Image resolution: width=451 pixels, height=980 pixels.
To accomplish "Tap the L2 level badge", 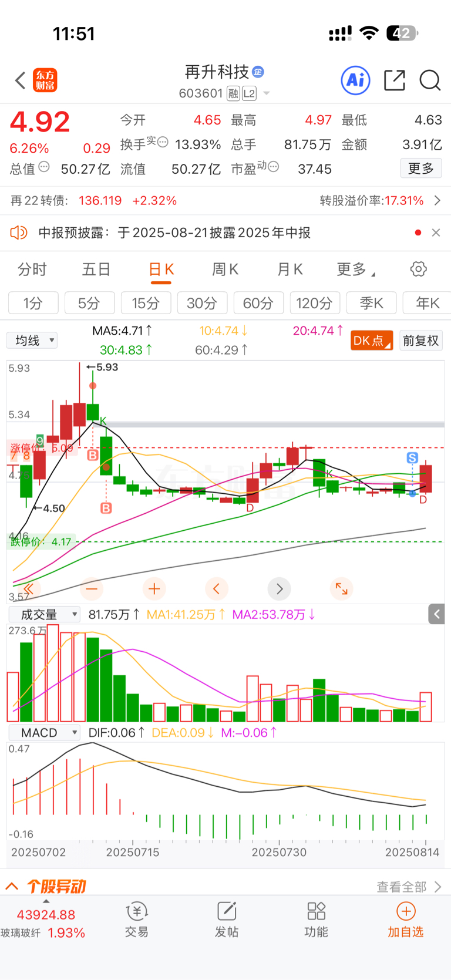I will (249, 93).
